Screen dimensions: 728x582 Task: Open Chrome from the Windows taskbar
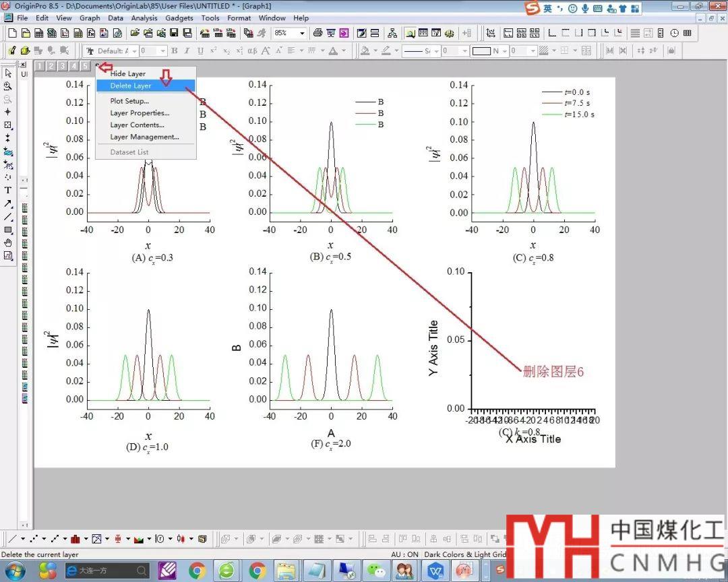[x=198, y=571]
